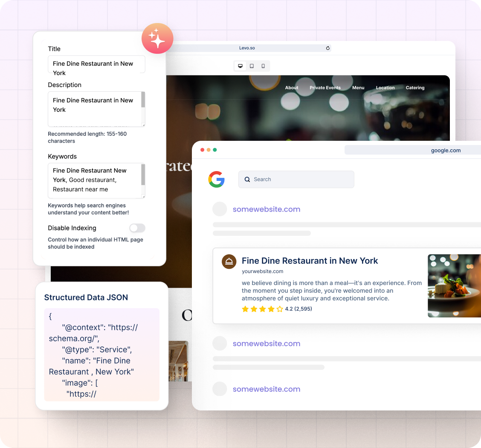Click into the Keywords text area

[x=94, y=180]
